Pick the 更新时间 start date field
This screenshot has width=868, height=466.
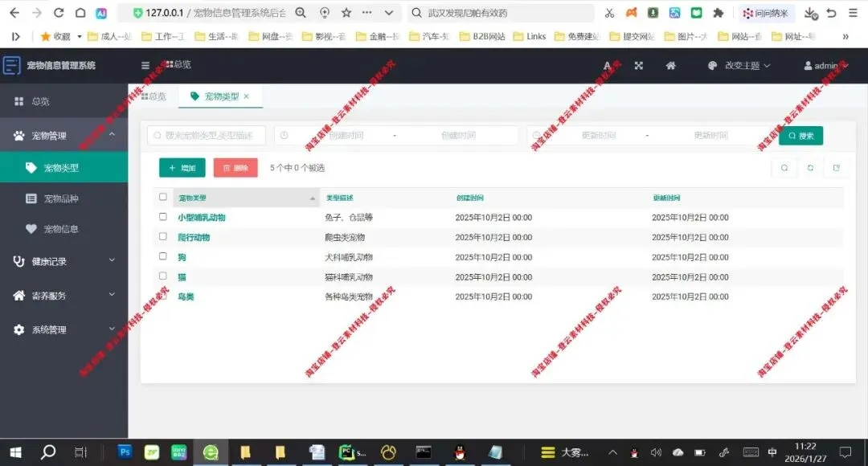tap(599, 135)
